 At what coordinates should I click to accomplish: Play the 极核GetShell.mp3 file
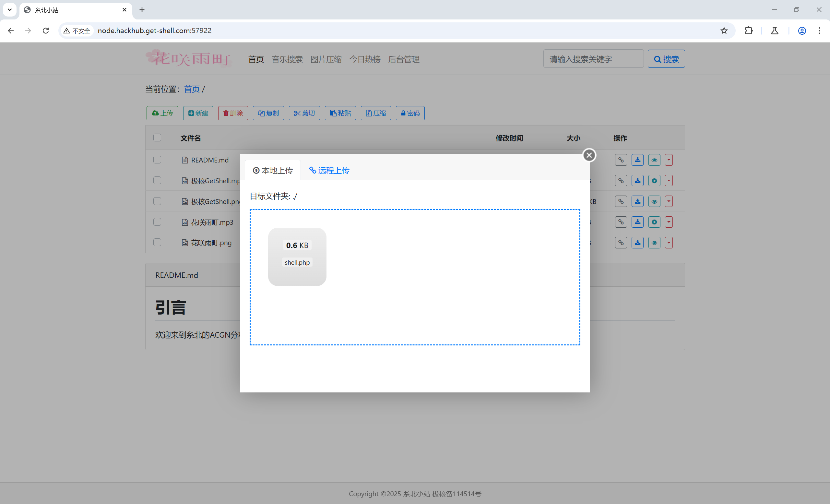654,180
